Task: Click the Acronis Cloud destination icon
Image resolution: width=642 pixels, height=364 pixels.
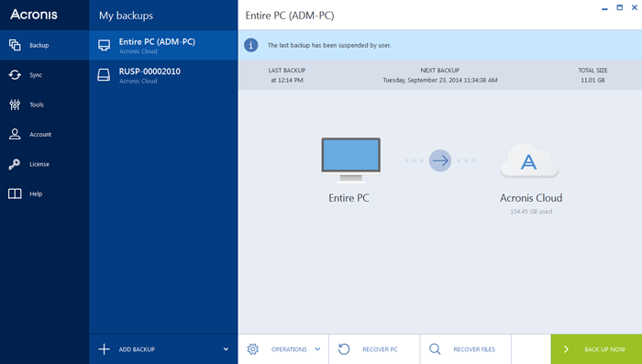Action: (529, 160)
